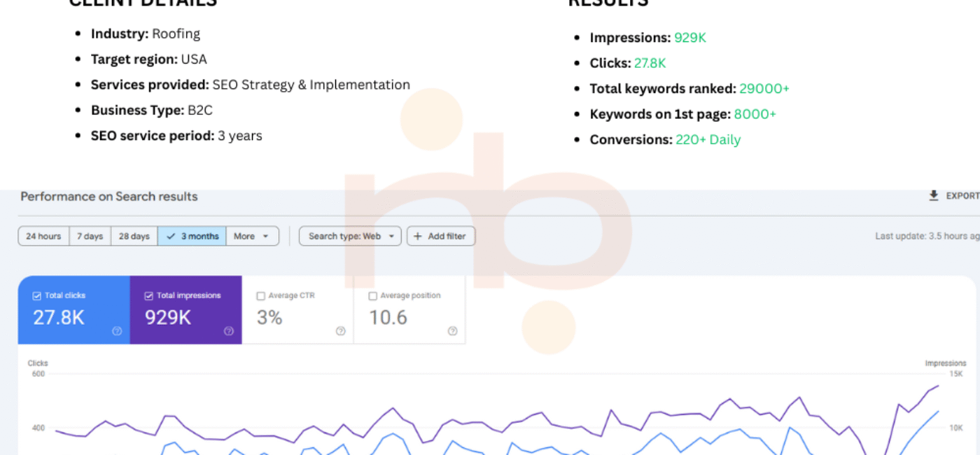Click the Clicks: 27.8K result line
Viewport: 980px width, 455px height.
628,63
